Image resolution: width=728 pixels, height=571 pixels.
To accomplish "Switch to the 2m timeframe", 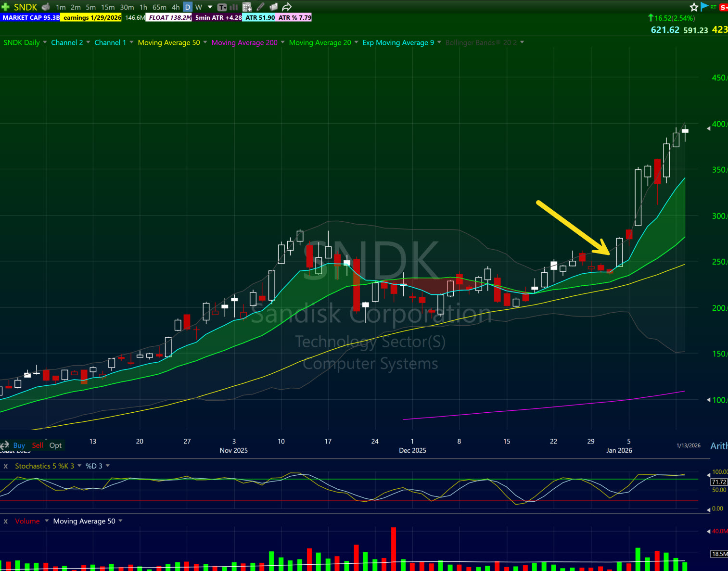I will coord(76,7).
